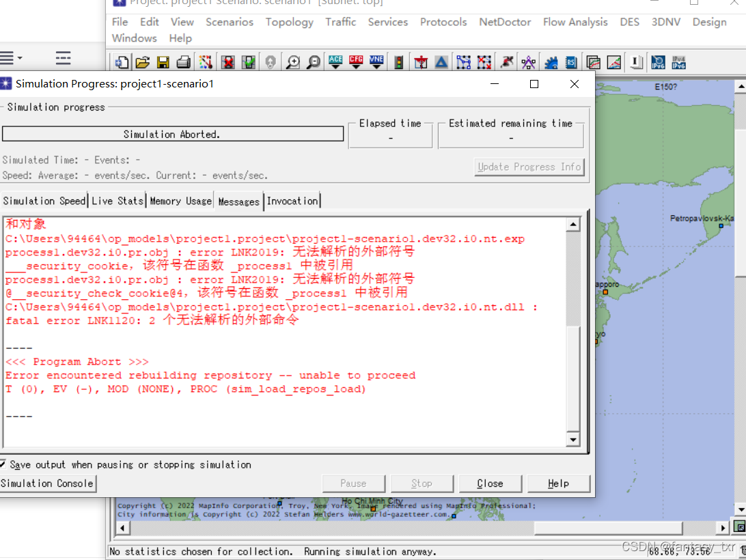Click the CFG import toolbar icon
Viewport: 746px width, 560px height.
356,62
